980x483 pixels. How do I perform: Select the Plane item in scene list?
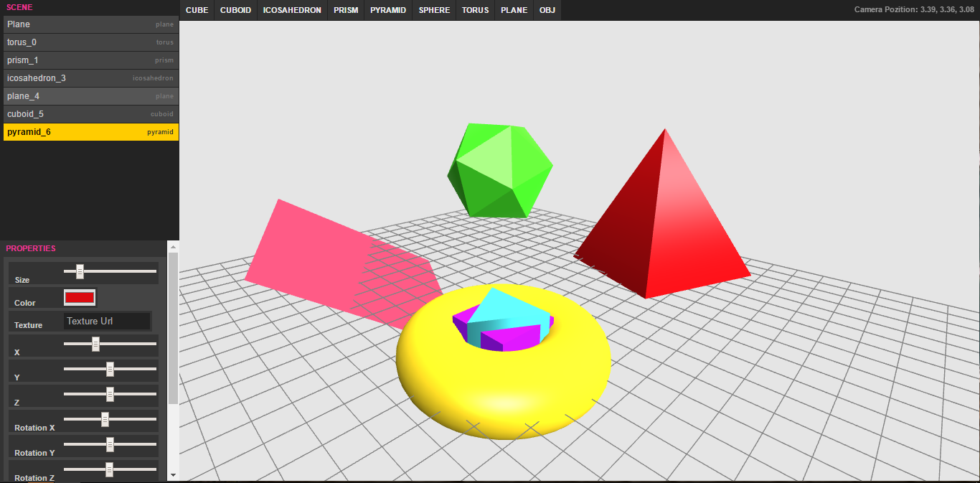pyautogui.click(x=91, y=24)
